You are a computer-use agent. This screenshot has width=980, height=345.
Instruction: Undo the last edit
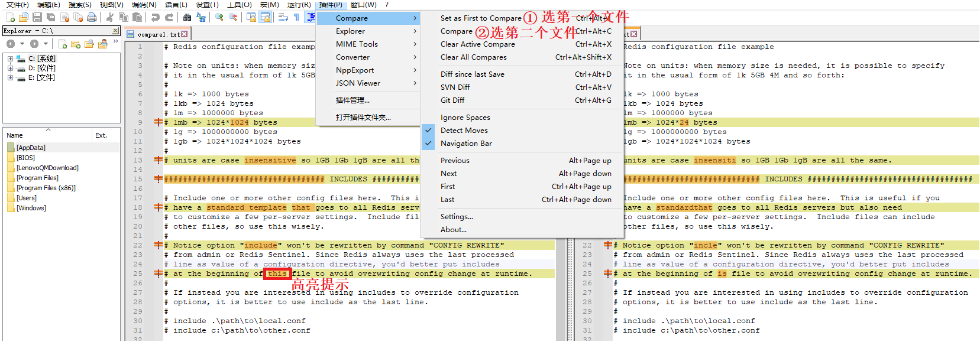point(155,17)
